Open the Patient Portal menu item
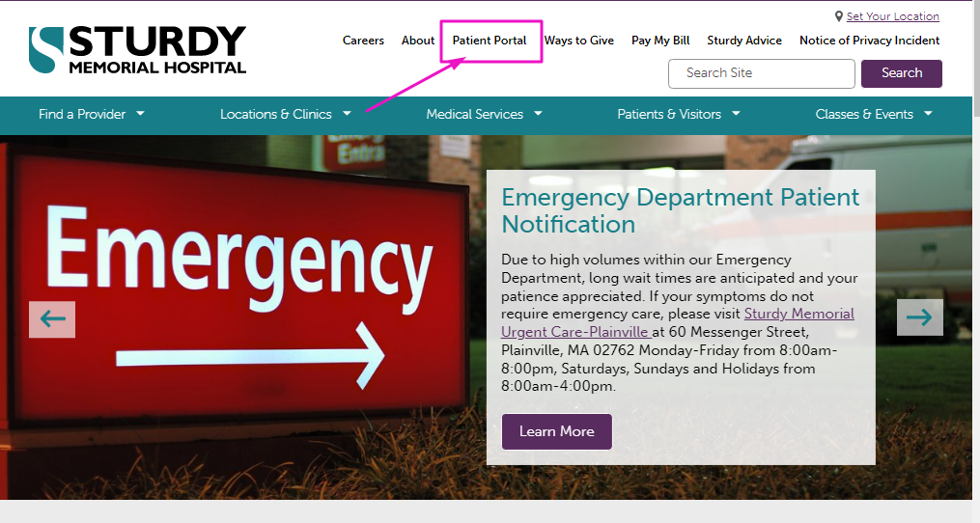Image resolution: width=980 pixels, height=523 pixels. coord(490,41)
